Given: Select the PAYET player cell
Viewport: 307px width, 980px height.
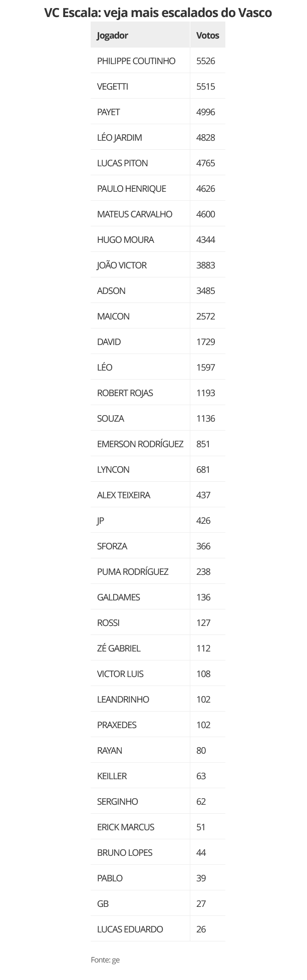Looking at the screenshot, I should 109,112.
